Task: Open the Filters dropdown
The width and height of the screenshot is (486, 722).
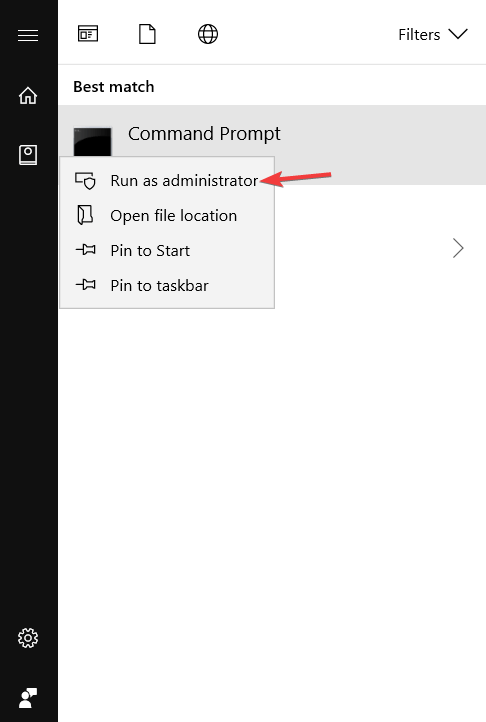Action: [433, 35]
